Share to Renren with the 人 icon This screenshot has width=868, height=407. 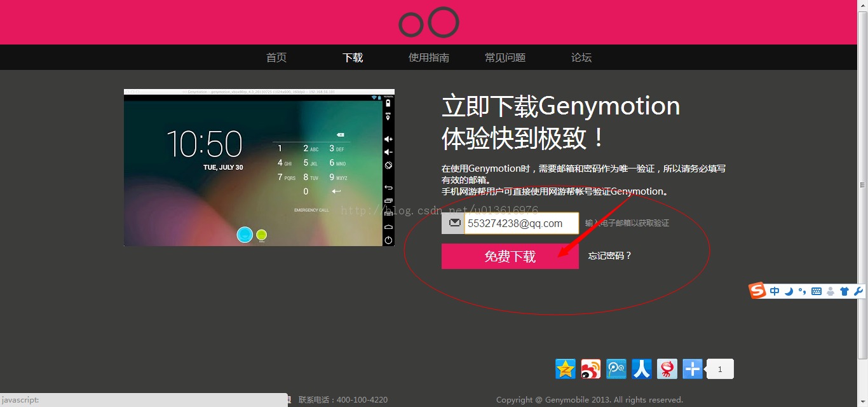coord(642,369)
